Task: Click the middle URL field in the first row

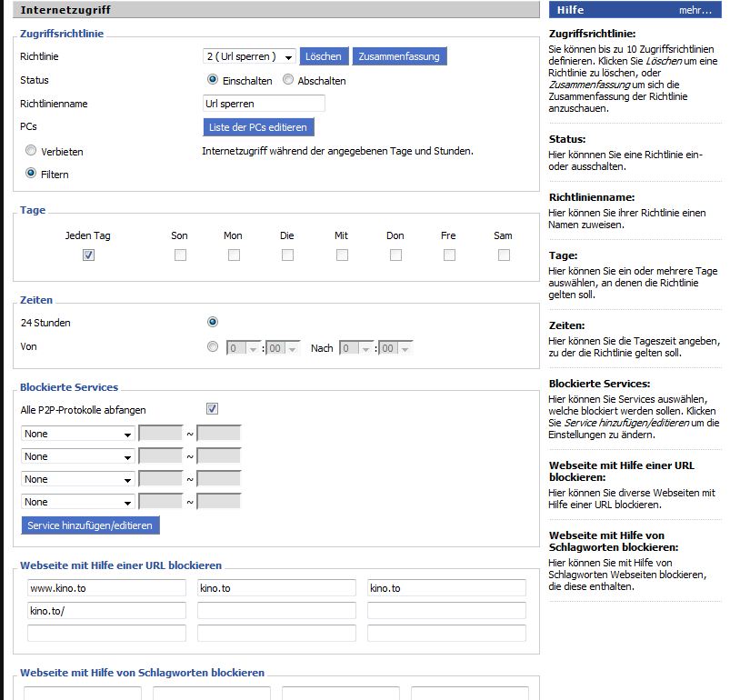Action: point(276,588)
